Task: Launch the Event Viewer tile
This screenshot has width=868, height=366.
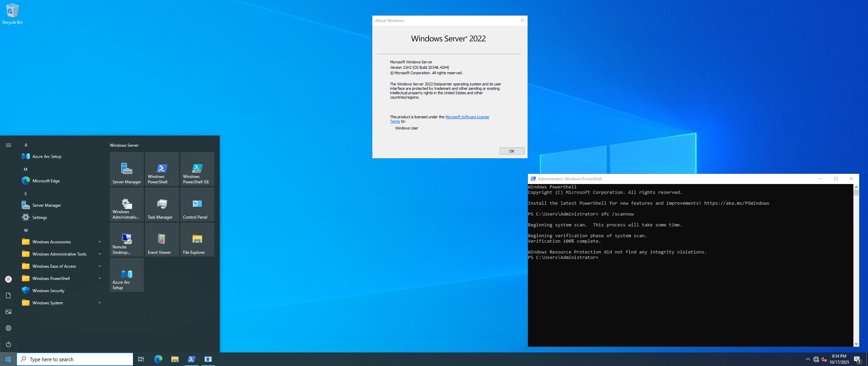Action: point(162,240)
